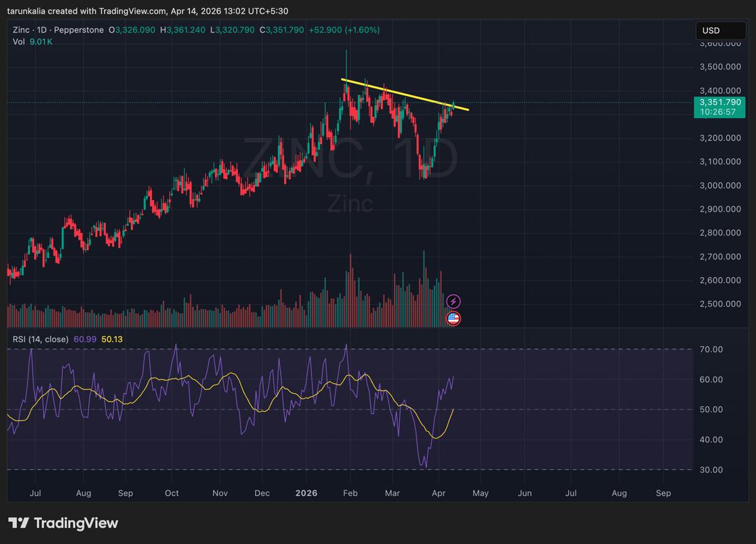Click the 3,400.000 price axis label
The height and width of the screenshot is (544, 756).
click(719, 91)
